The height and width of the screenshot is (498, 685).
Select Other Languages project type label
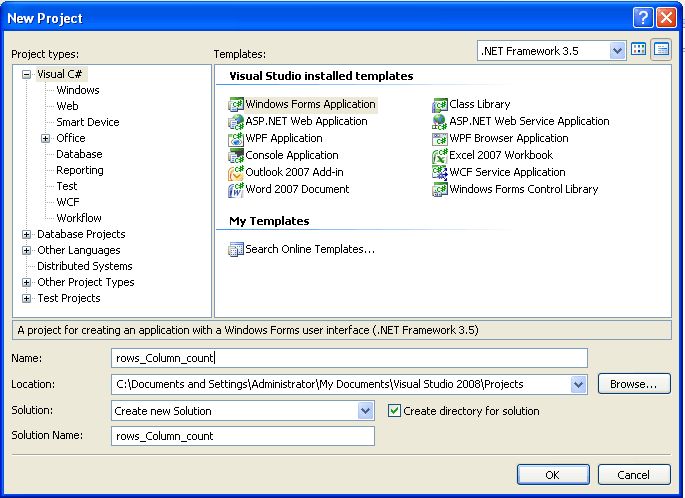click(x=79, y=250)
